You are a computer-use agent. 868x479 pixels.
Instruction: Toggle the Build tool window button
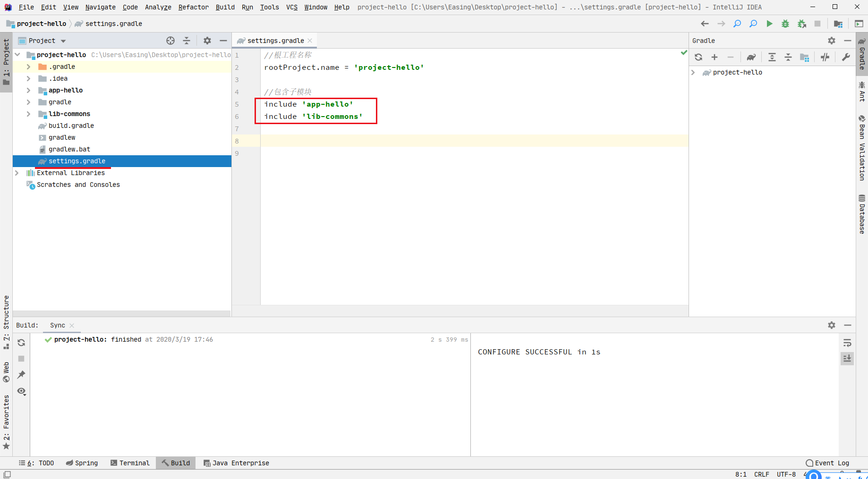(x=176, y=463)
